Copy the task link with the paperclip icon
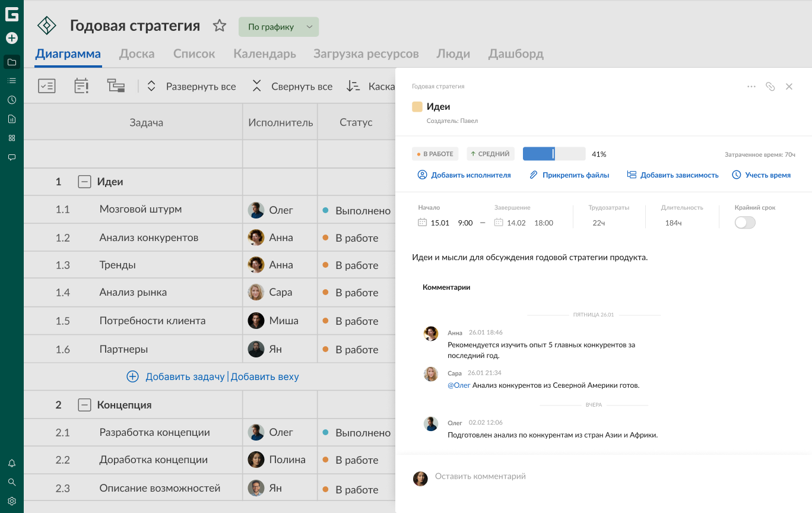 (x=770, y=87)
